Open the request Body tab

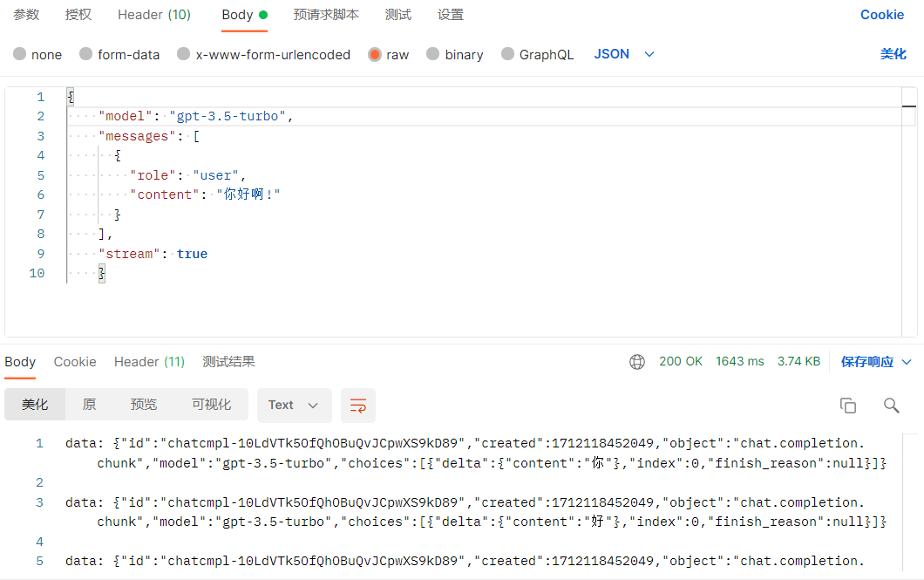tap(245, 15)
